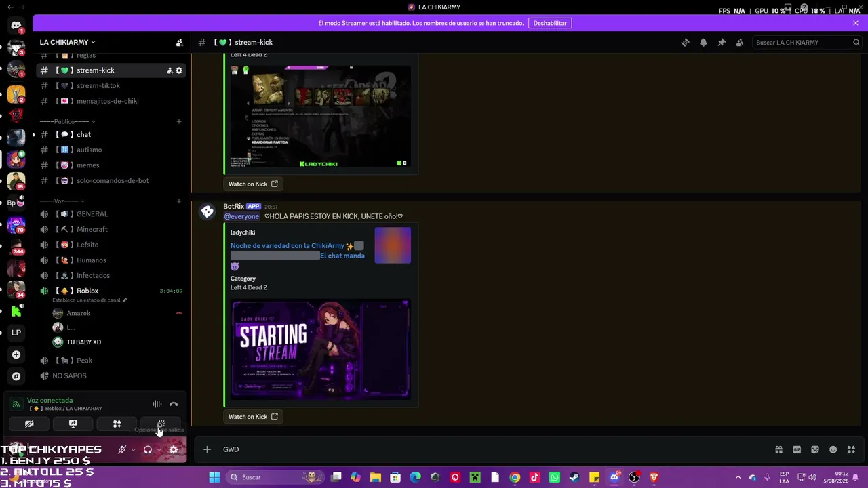This screenshot has width=868, height=488.
Task: Open stream-kick channel settings gear
Action: pos(179,70)
